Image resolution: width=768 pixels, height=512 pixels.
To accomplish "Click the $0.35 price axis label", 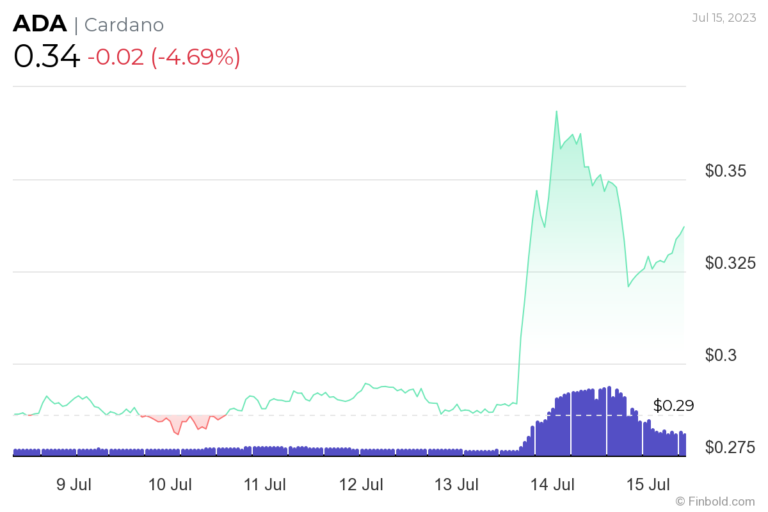I will (x=725, y=171).
